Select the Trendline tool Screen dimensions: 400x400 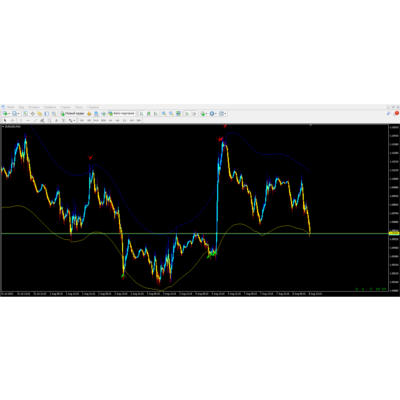pyautogui.click(x=35, y=120)
